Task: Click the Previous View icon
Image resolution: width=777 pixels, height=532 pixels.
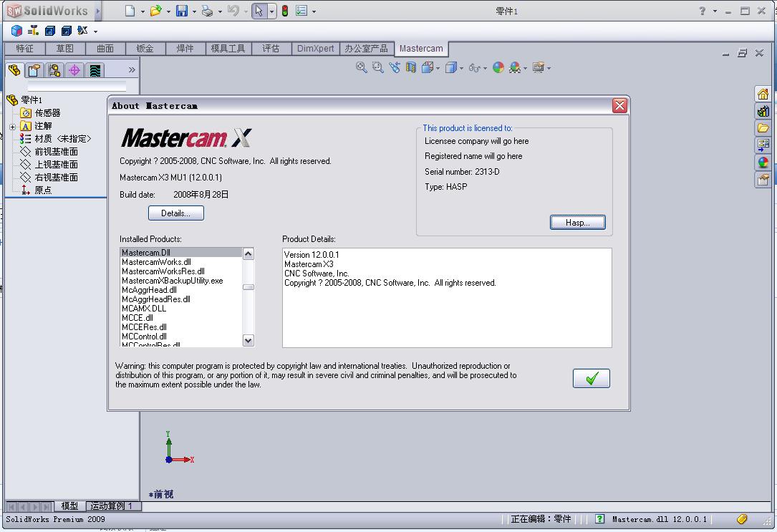Action: coord(395,67)
